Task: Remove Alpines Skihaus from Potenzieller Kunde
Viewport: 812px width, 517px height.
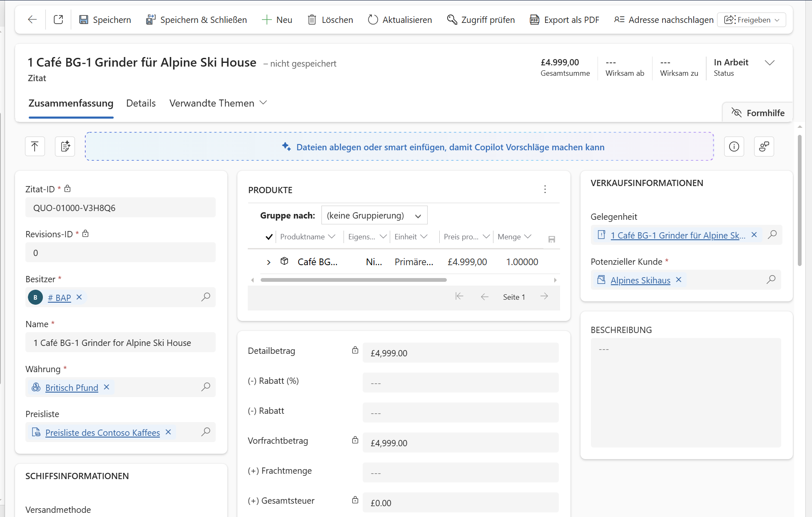Action: click(x=679, y=280)
